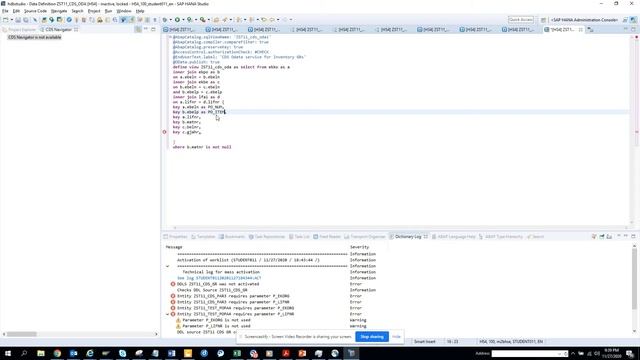Click the Message column header
Image resolution: width=640 pixels, height=360 pixels.
pyautogui.click(x=174, y=247)
